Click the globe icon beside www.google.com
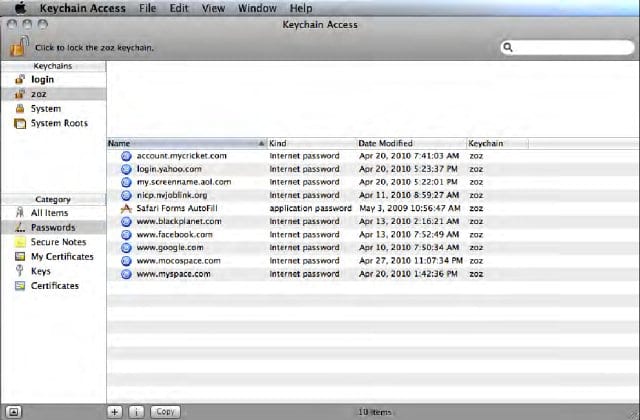Screen dimensions: 640x420 (x=127, y=248)
